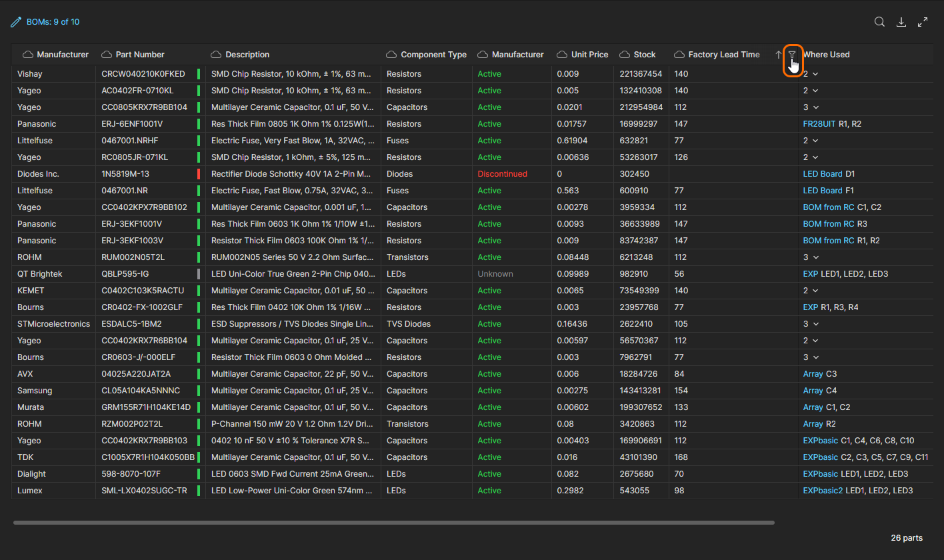
Task: Click the cloud icon beside Component Type header
Action: [391, 55]
